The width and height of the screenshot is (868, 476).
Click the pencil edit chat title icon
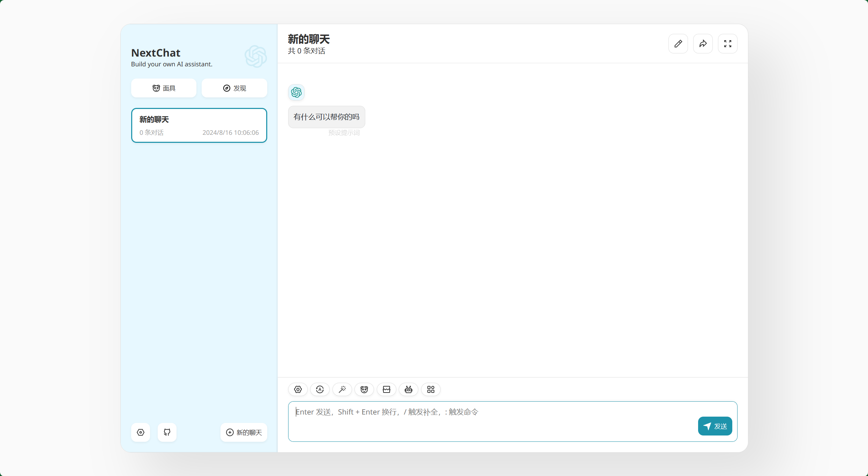678,44
